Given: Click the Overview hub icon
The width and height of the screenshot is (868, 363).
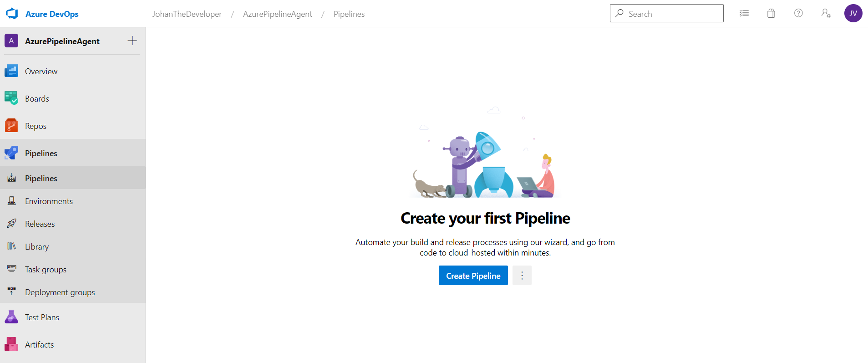Looking at the screenshot, I should 11,71.
